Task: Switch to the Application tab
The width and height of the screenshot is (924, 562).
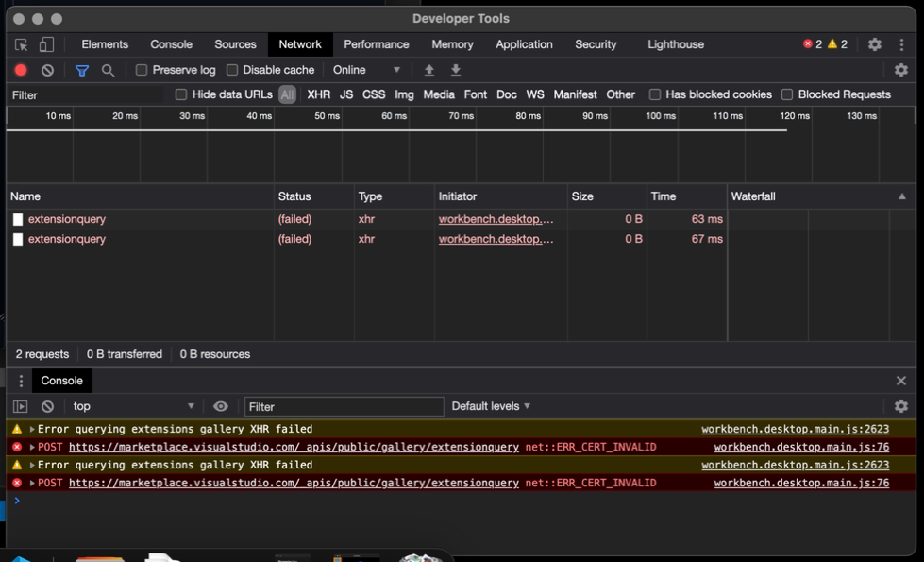Action: [524, 44]
